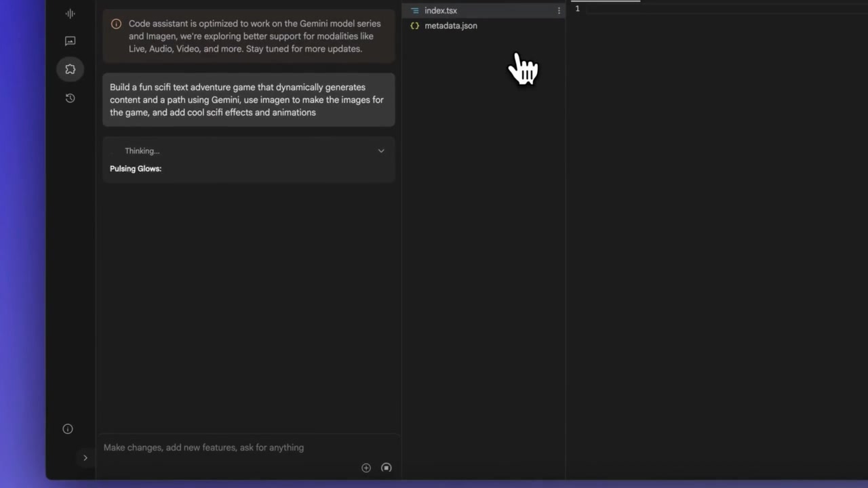Open the image chat sidebar icon
Image resolution: width=868 pixels, height=488 pixels.
coord(70,41)
